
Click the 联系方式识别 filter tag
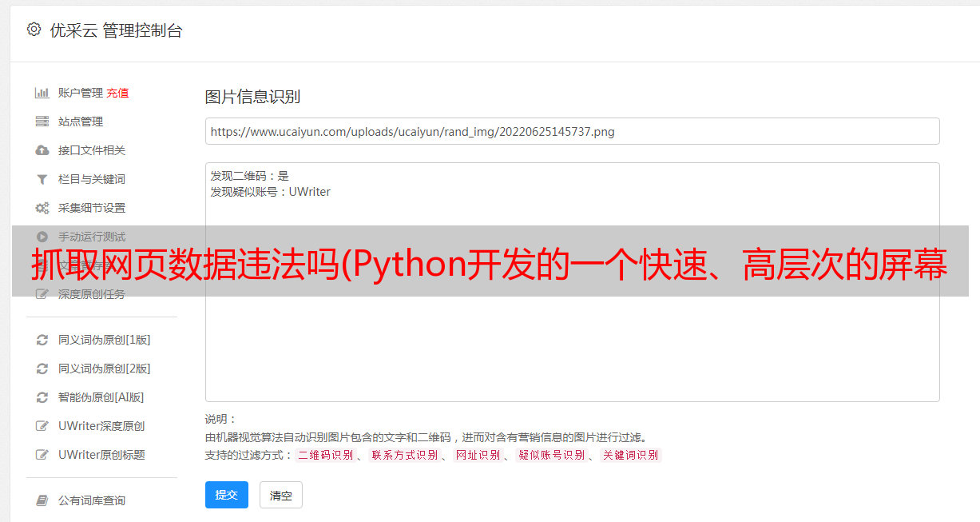[x=404, y=455]
